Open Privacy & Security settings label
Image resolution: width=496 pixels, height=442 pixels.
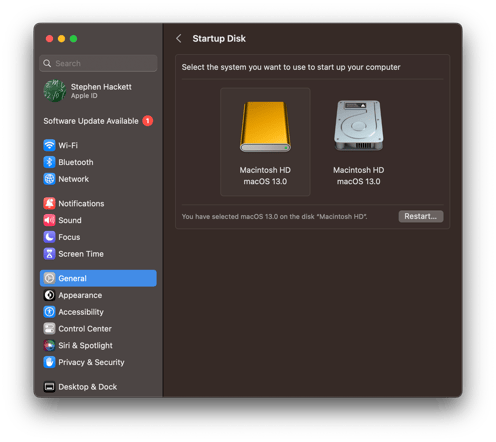click(91, 362)
